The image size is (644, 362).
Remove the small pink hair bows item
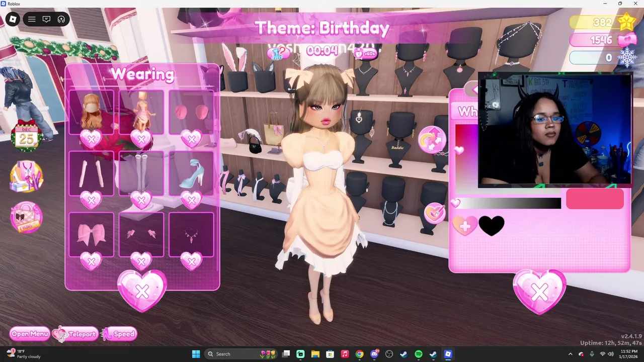tap(141, 261)
